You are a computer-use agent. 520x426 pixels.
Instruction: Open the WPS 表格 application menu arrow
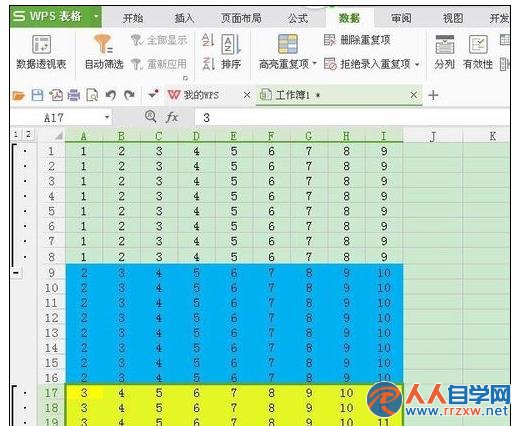point(96,16)
